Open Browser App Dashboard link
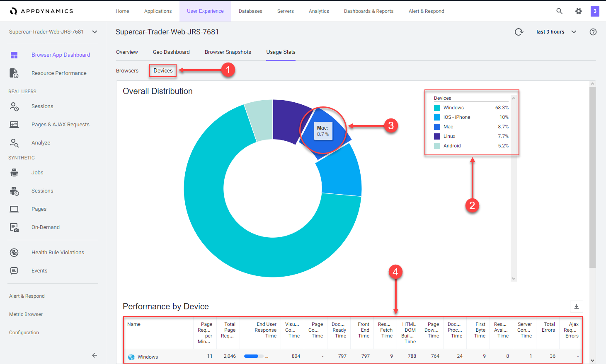 (61, 55)
